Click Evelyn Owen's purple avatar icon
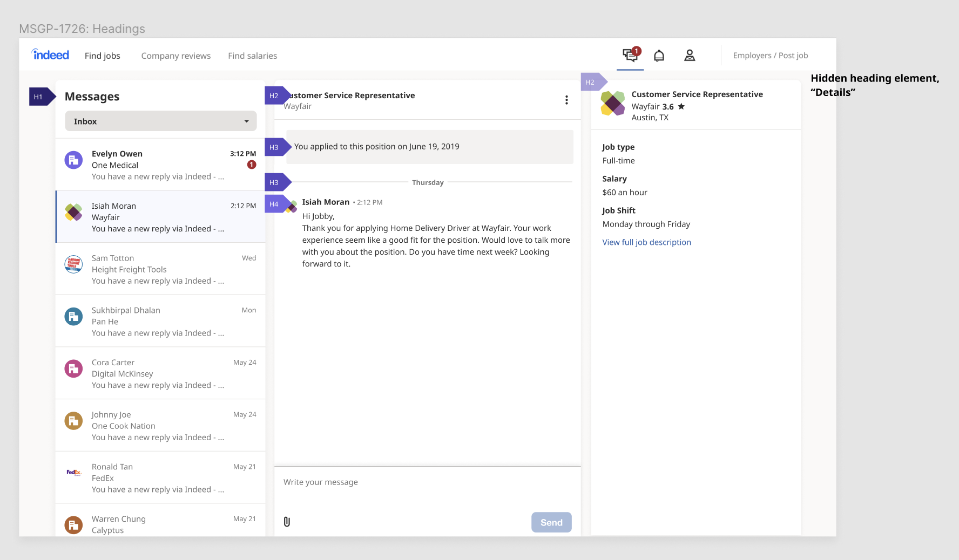Viewport: 959px width, 560px height. point(73,160)
